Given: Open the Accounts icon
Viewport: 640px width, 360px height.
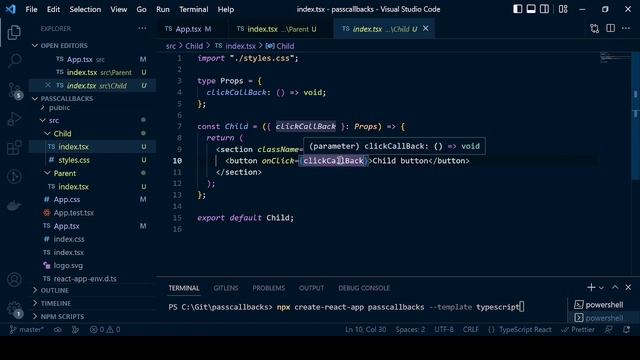Looking at the screenshot, I should (14, 280).
